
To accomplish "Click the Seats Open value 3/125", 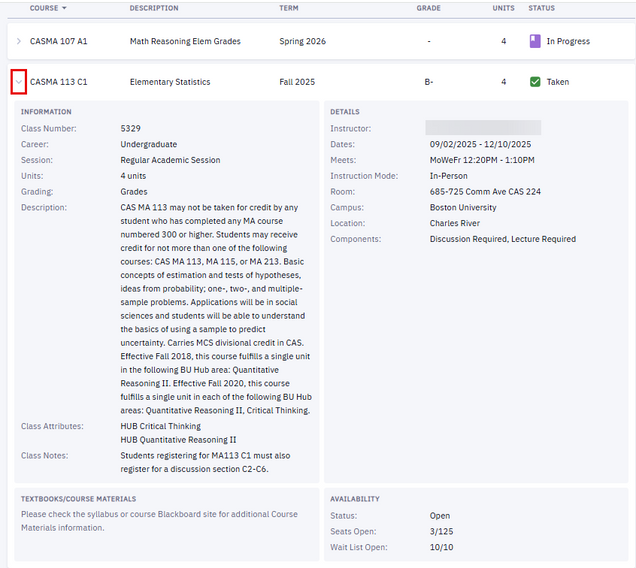I will click(441, 531).
